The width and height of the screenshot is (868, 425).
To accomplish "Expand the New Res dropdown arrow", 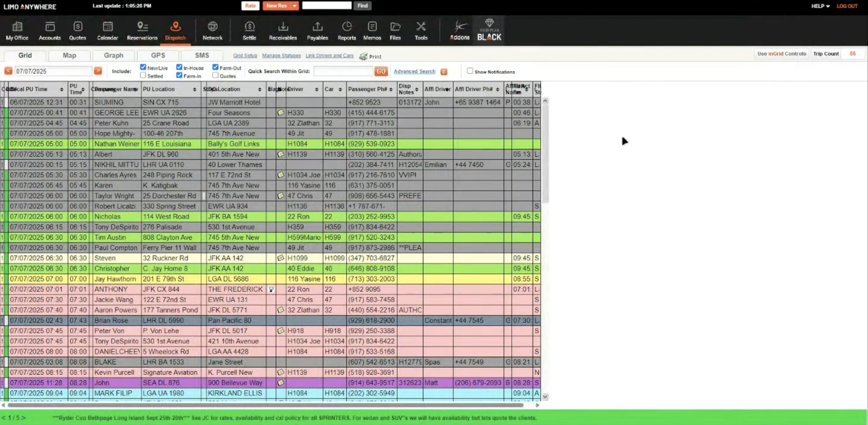I will click(293, 6).
